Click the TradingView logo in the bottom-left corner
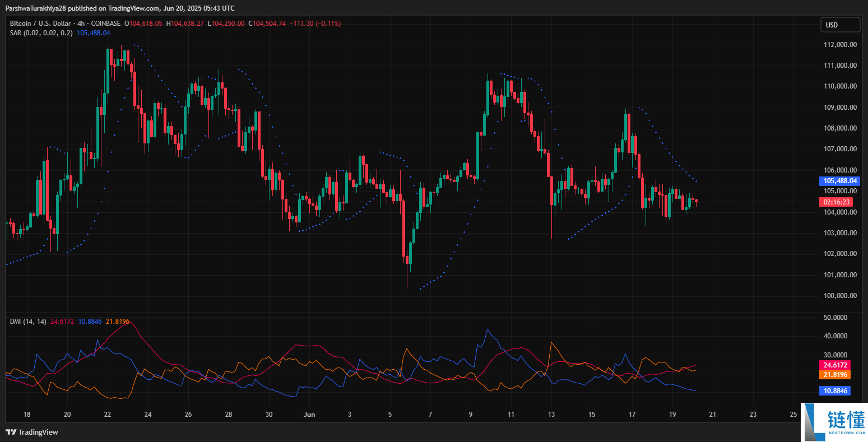This screenshot has width=868, height=442. 11,432
